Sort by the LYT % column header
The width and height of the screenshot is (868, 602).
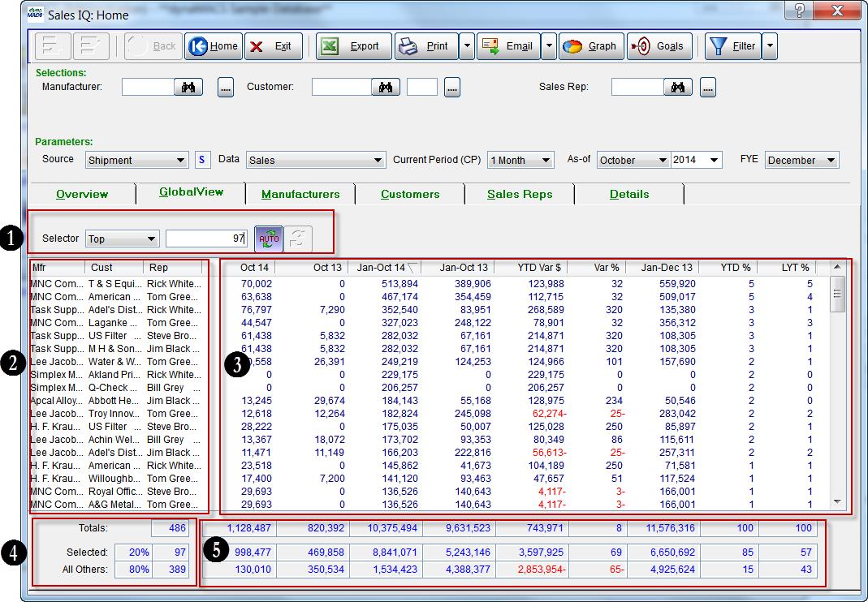click(x=787, y=267)
